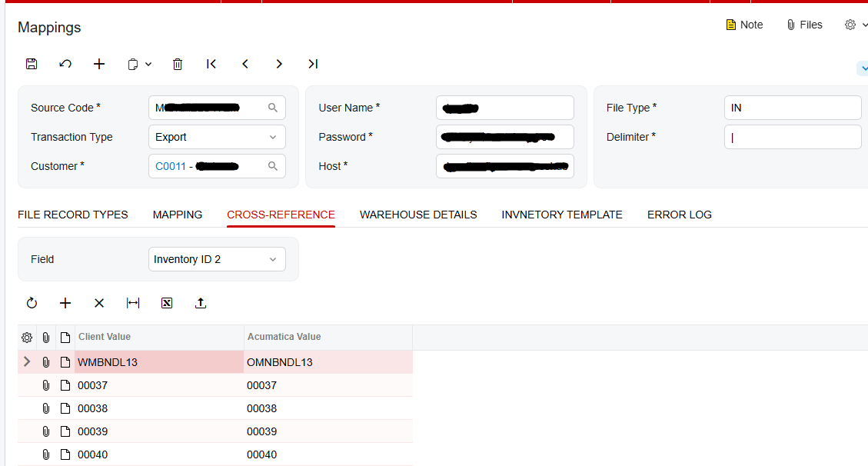Select cell WMBNDL13
The width and height of the screenshot is (868, 466).
pyautogui.click(x=159, y=362)
